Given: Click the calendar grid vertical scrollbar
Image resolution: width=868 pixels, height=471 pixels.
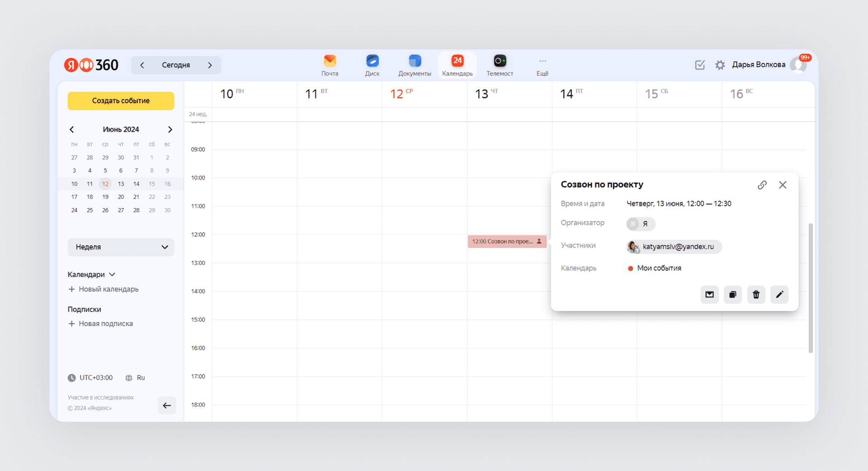Looking at the screenshot, I should [811, 288].
